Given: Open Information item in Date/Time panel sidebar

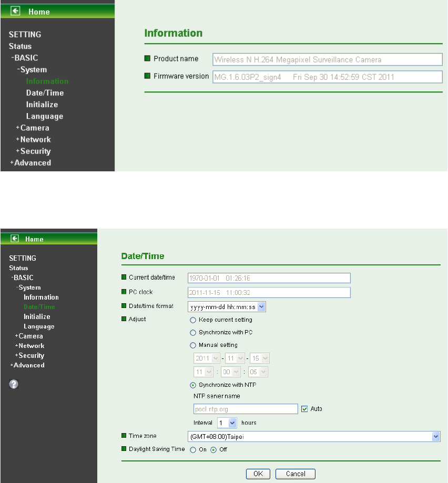Looking at the screenshot, I should (42, 297).
